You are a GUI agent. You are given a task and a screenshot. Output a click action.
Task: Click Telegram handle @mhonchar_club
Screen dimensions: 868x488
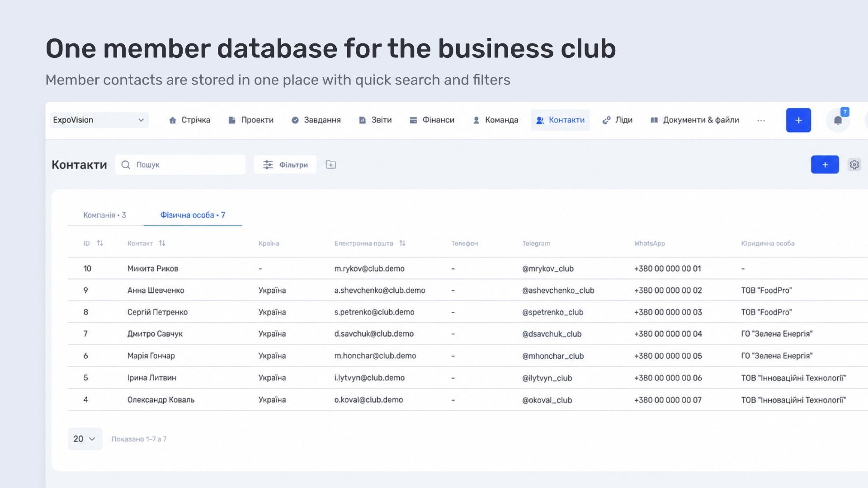[x=553, y=356]
